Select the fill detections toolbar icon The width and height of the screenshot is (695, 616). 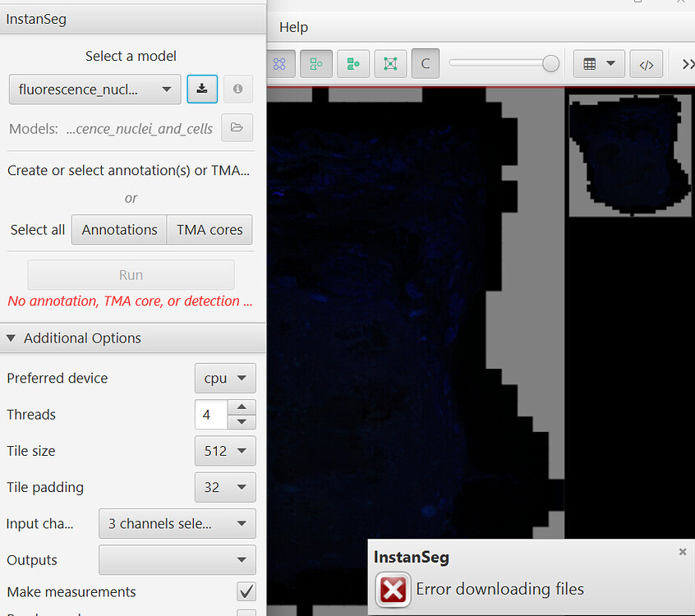coord(353,63)
